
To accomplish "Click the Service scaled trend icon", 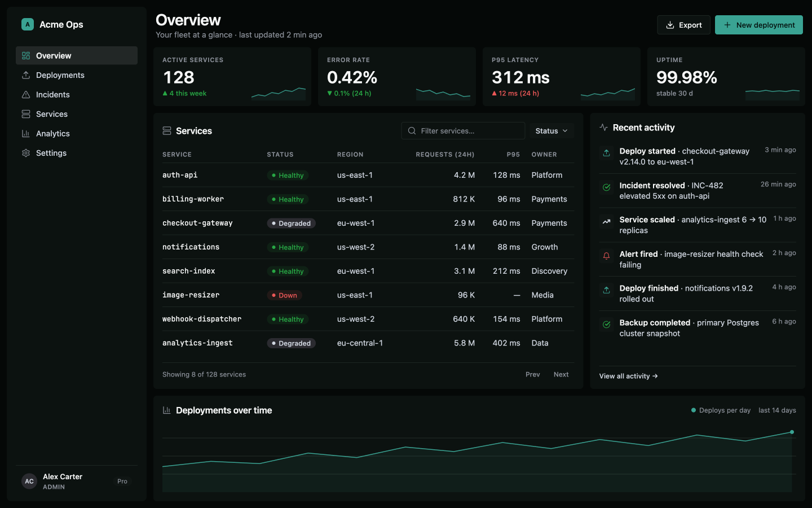I will pos(607,222).
